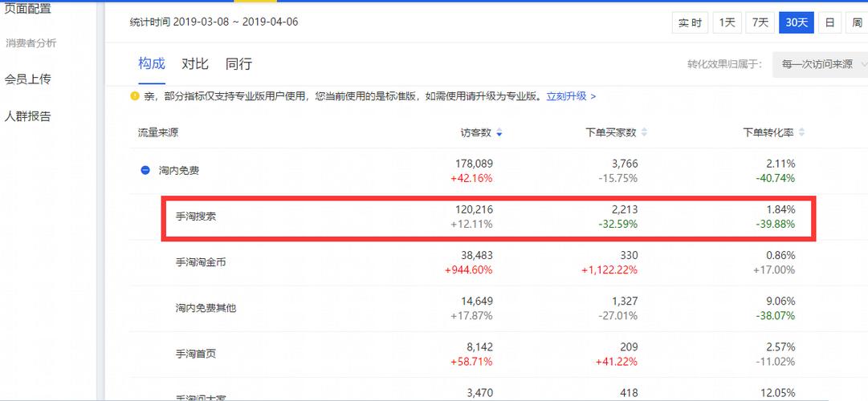Select the 1天 time range button
The width and height of the screenshot is (868, 401).
tap(727, 22)
